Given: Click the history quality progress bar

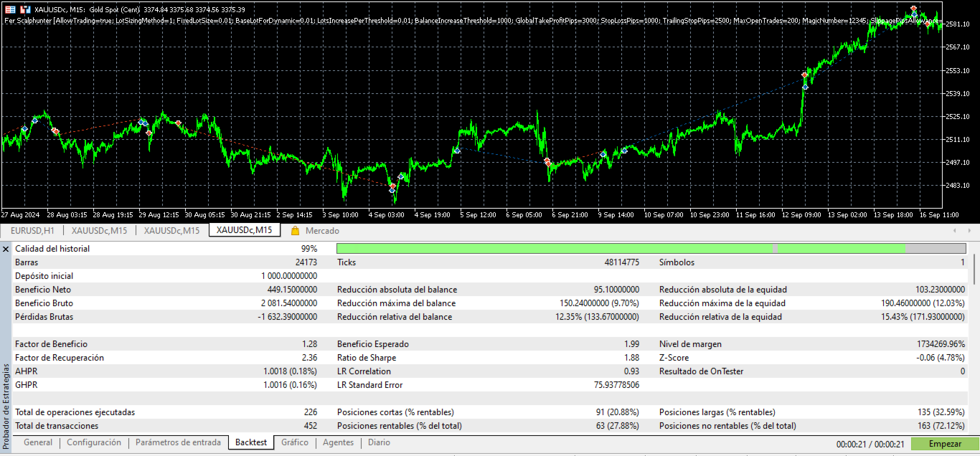Looking at the screenshot, I should tap(651, 249).
